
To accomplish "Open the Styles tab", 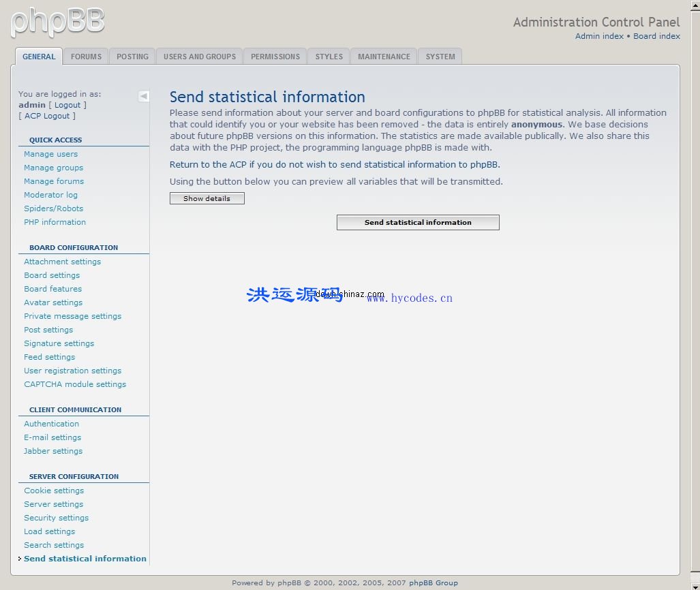I will (x=329, y=57).
